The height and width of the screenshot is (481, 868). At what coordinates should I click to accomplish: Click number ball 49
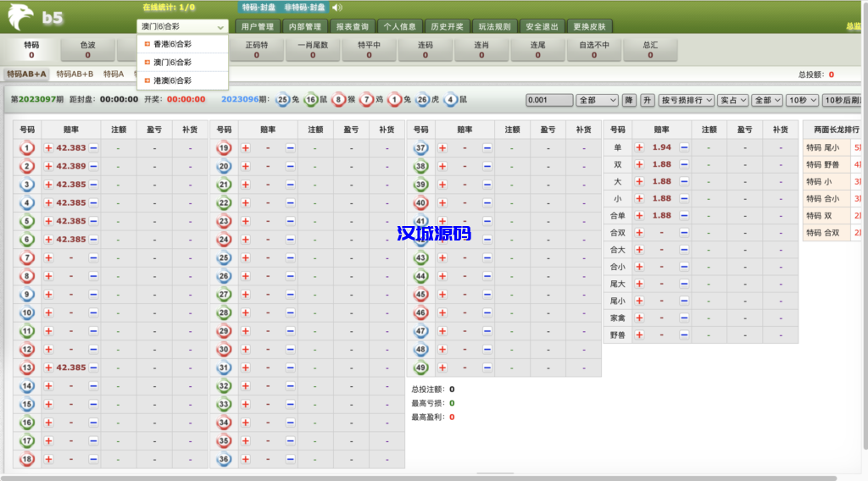[420, 368]
